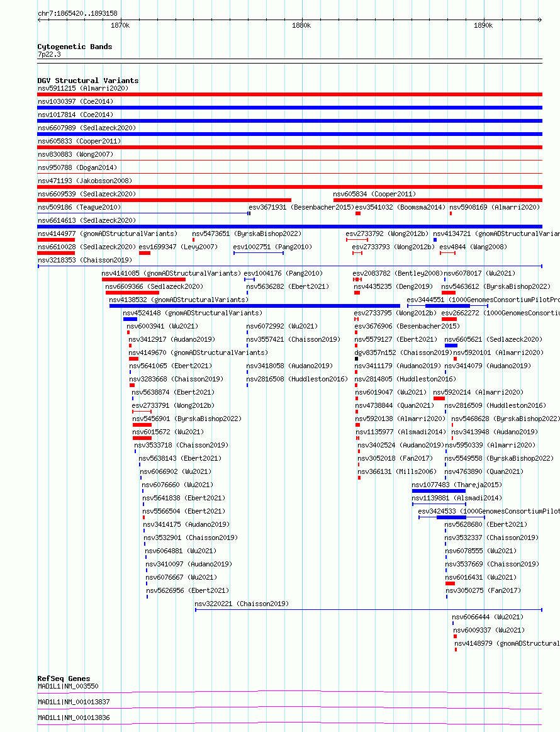This screenshot has height=732, width=560.
Task: Open the nsv1139881 (Alsmadi2014) variant
Action: pos(457,498)
